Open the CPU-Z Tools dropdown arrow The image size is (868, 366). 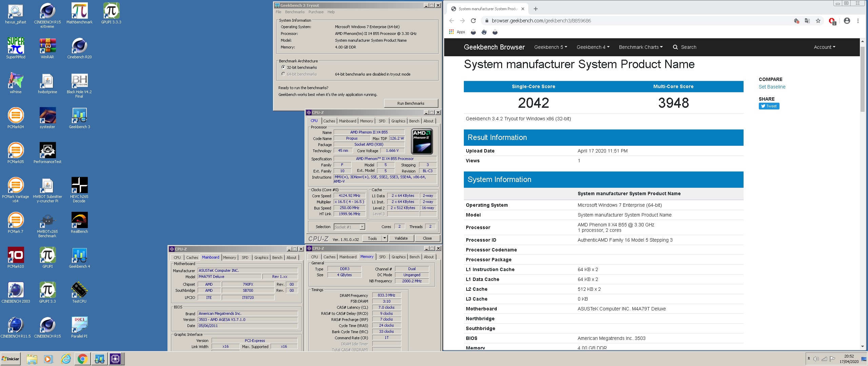point(384,238)
